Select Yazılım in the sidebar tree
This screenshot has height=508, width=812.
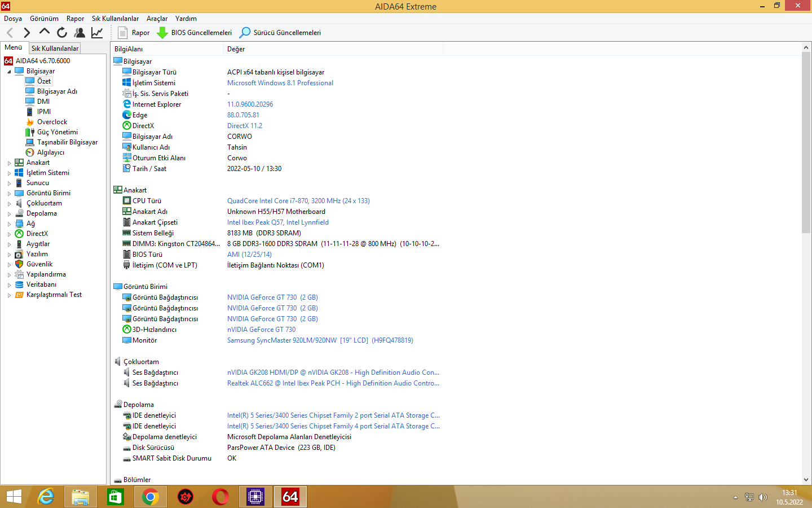click(x=37, y=254)
